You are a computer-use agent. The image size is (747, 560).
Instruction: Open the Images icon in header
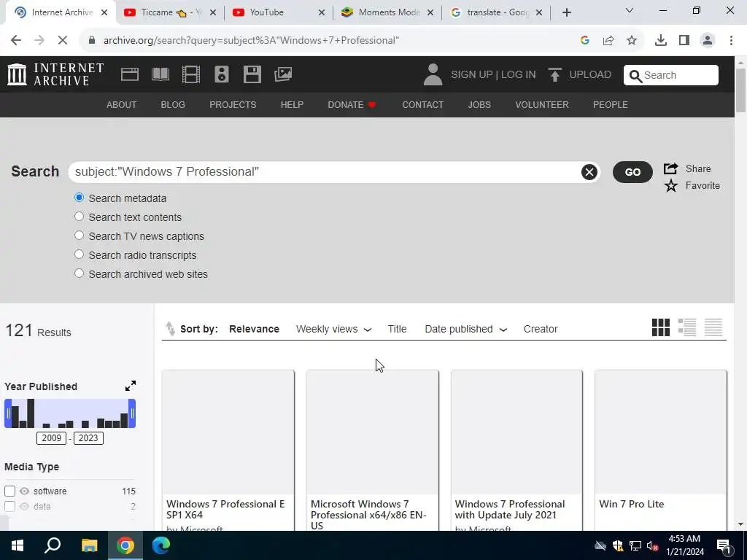tap(283, 74)
